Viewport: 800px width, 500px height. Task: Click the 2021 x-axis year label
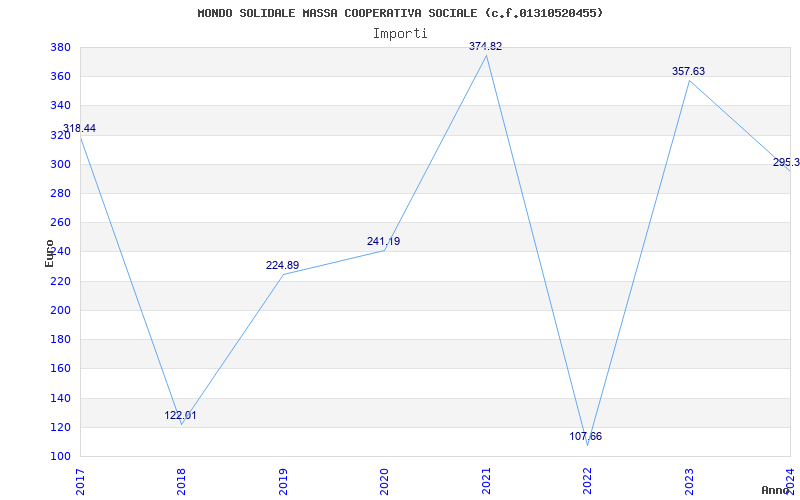point(486,482)
